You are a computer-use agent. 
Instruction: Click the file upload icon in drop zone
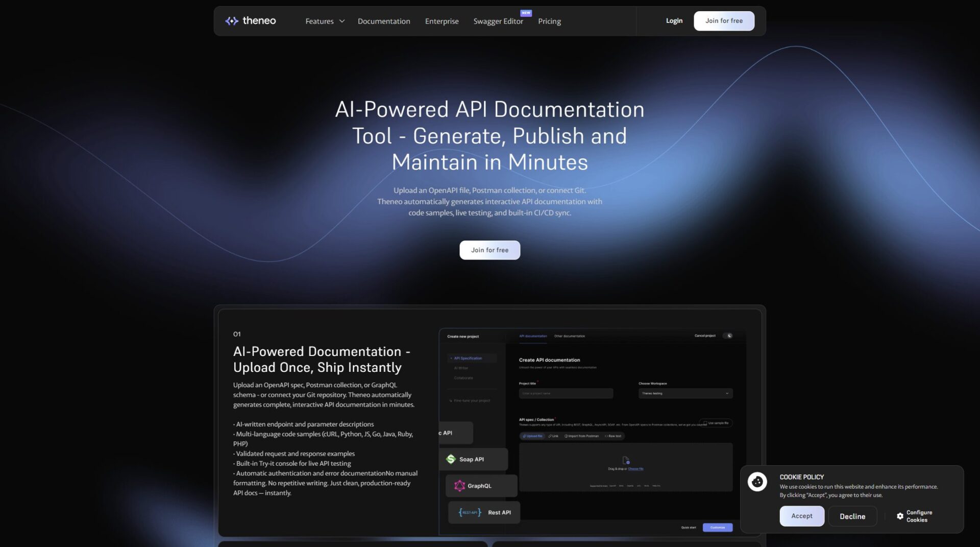(x=626, y=460)
